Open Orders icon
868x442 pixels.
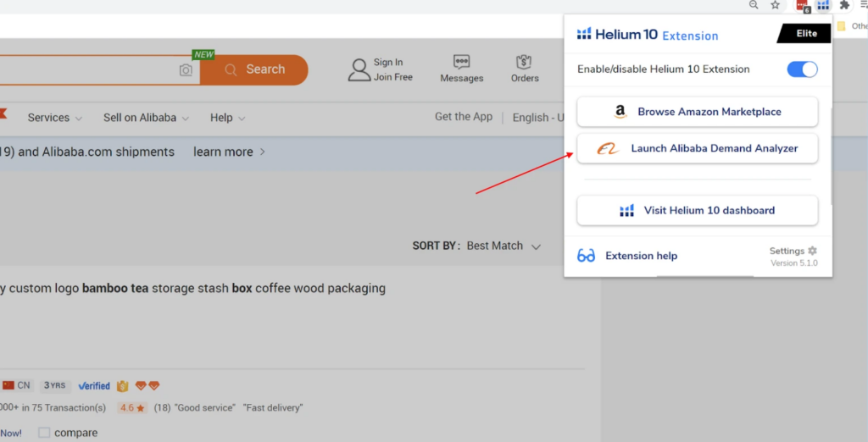[524, 62]
